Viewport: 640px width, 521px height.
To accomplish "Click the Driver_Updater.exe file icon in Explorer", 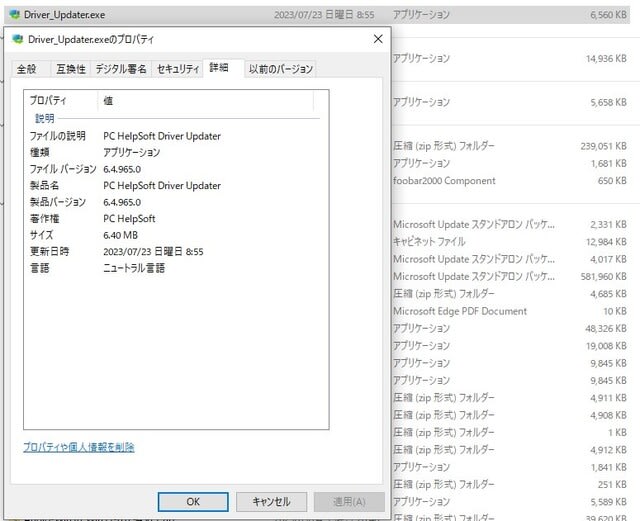I will (14, 15).
